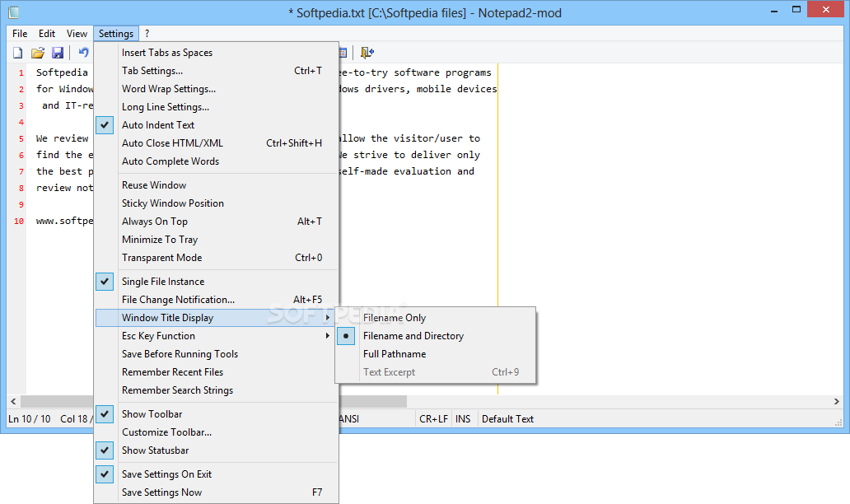
Task: Open the File menu
Action: click(x=20, y=34)
